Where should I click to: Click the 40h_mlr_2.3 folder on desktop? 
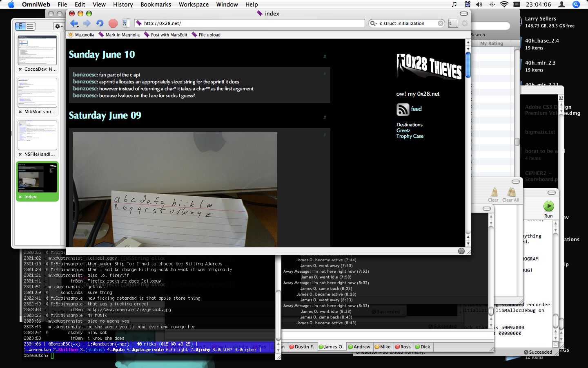[x=540, y=66]
